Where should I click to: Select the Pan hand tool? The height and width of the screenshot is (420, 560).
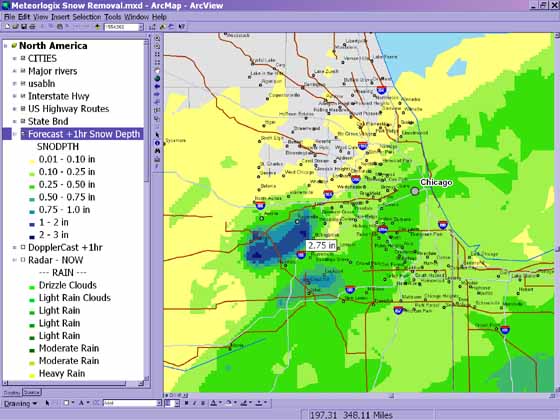157,70
